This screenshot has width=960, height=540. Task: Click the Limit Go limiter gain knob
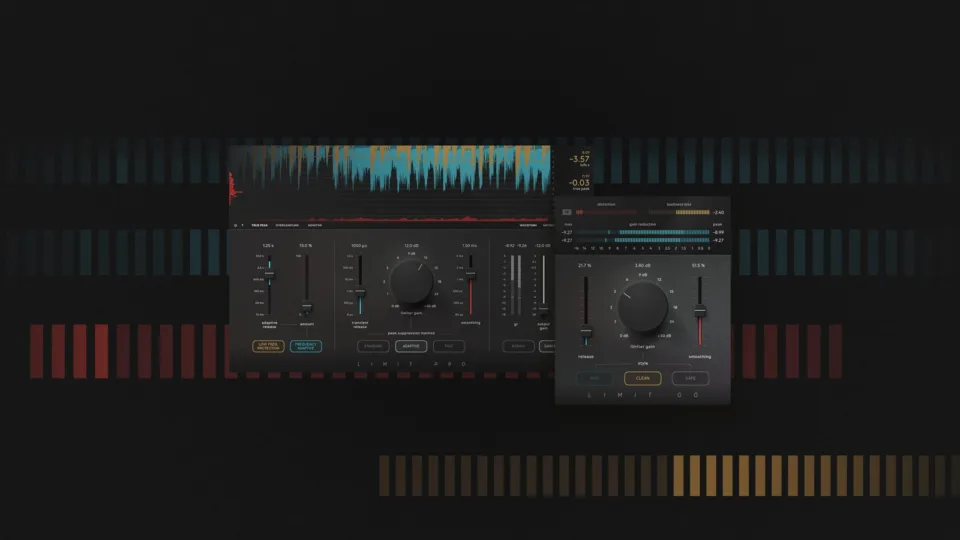click(642, 307)
